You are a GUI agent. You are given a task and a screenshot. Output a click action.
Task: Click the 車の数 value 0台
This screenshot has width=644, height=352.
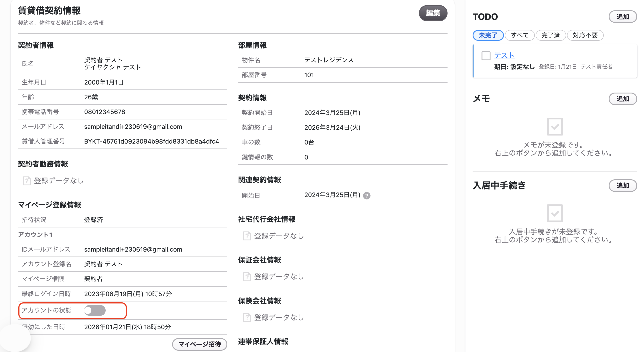(x=309, y=142)
